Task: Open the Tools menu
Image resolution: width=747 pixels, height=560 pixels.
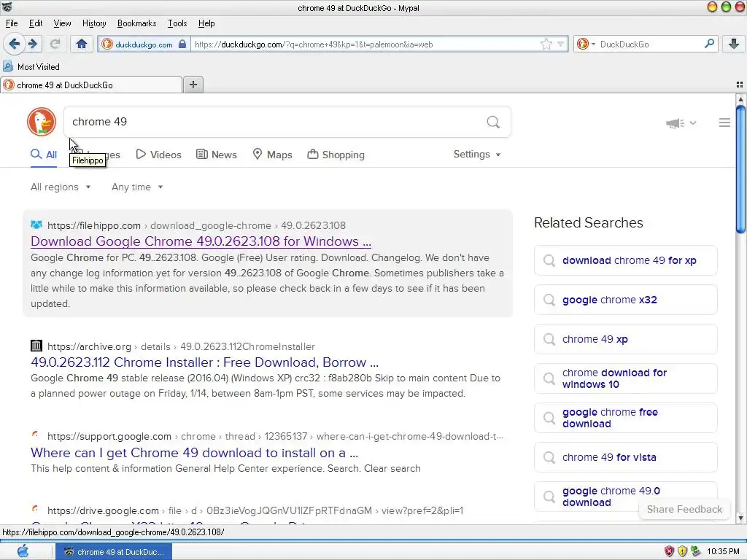Action: click(x=177, y=23)
